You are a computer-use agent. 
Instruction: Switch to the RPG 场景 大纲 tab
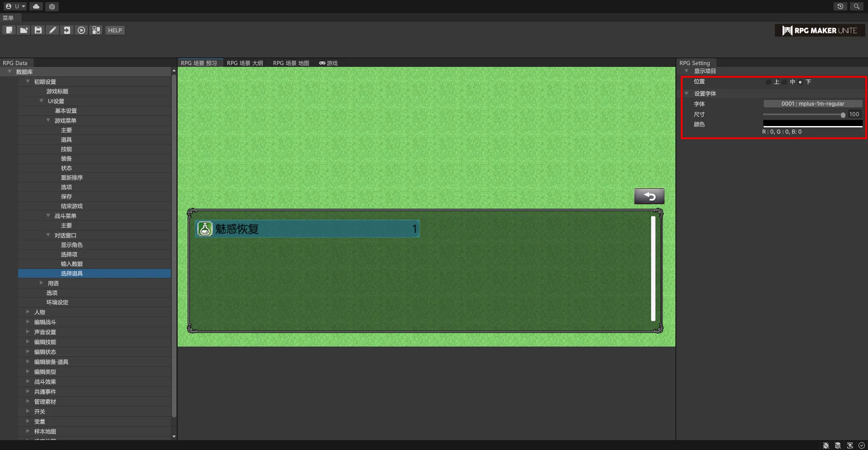click(245, 63)
